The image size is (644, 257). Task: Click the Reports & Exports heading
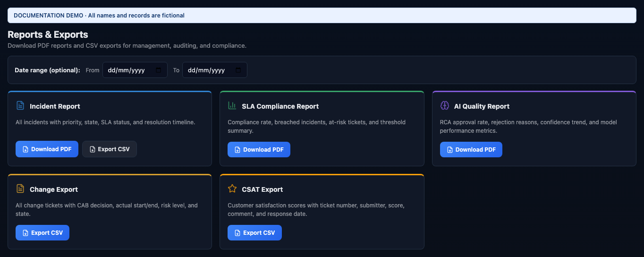(48, 34)
